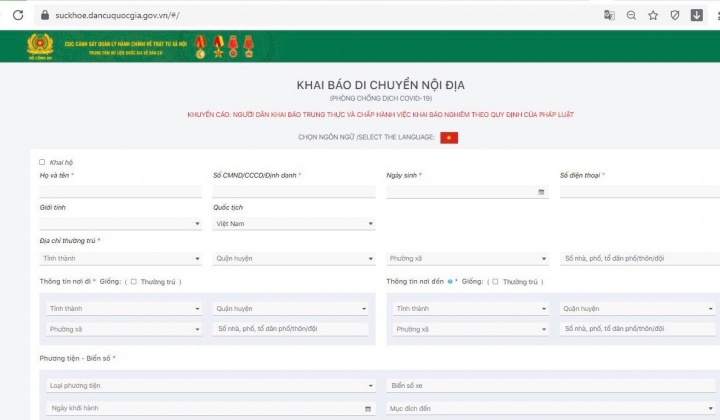Click the Số CMND/CCCD/Định danh input field
The image size is (720, 420).
click(x=294, y=191)
